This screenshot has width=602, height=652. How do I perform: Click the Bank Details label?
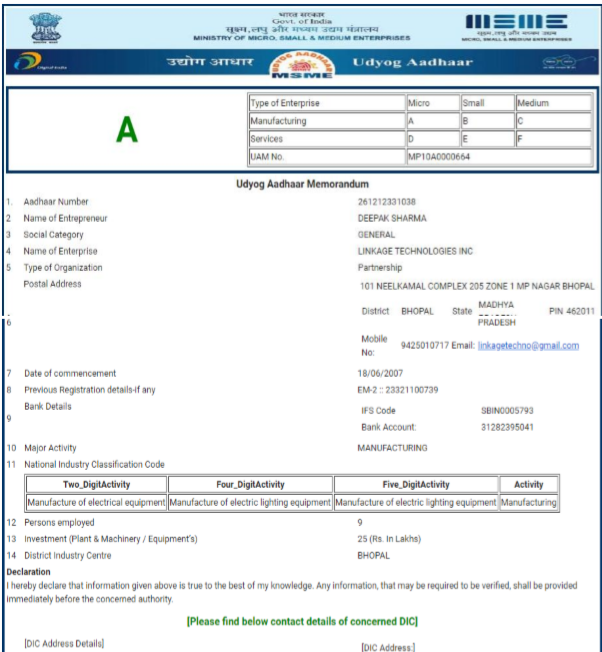(x=48, y=406)
